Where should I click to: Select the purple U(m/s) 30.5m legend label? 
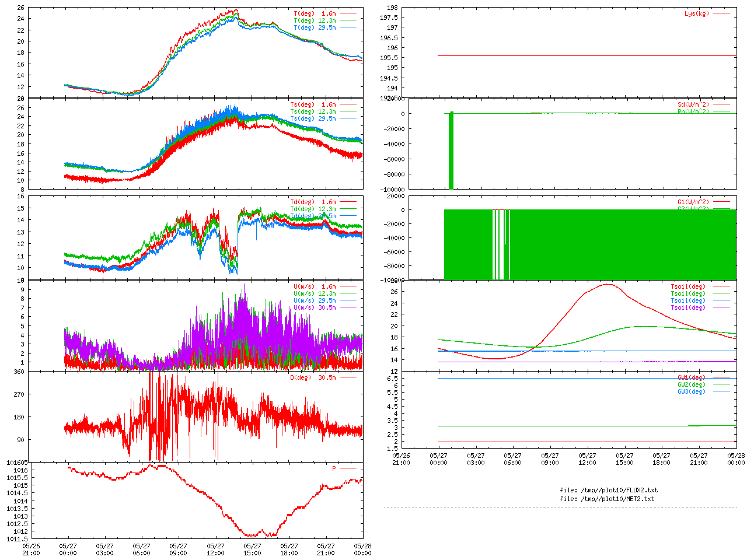(x=315, y=307)
